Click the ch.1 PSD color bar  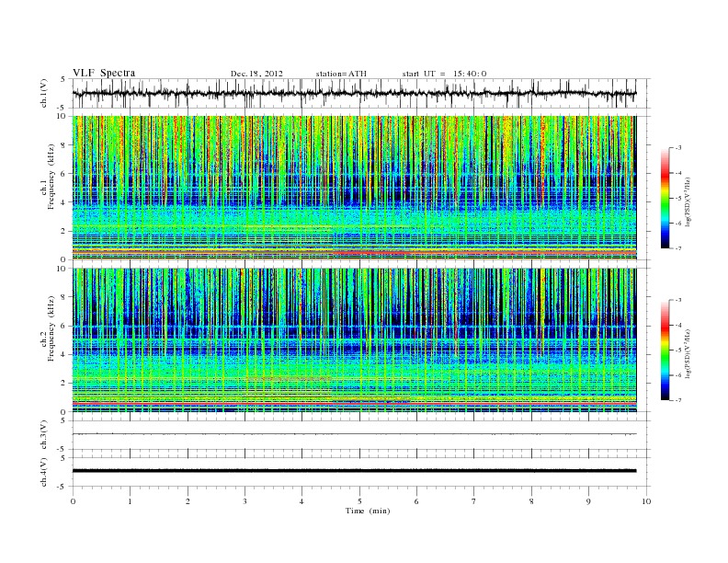point(665,198)
